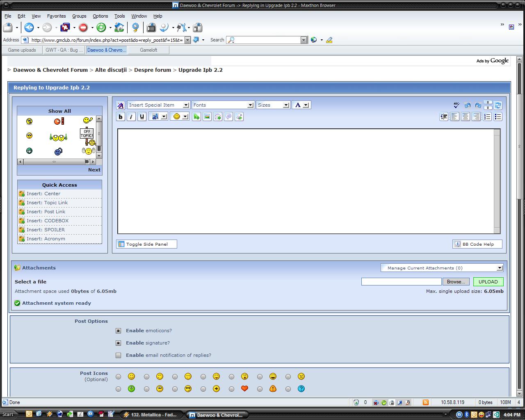525x420 pixels.
Task: Select the first smiley post icon radio
Action: [x=118, y=377]
